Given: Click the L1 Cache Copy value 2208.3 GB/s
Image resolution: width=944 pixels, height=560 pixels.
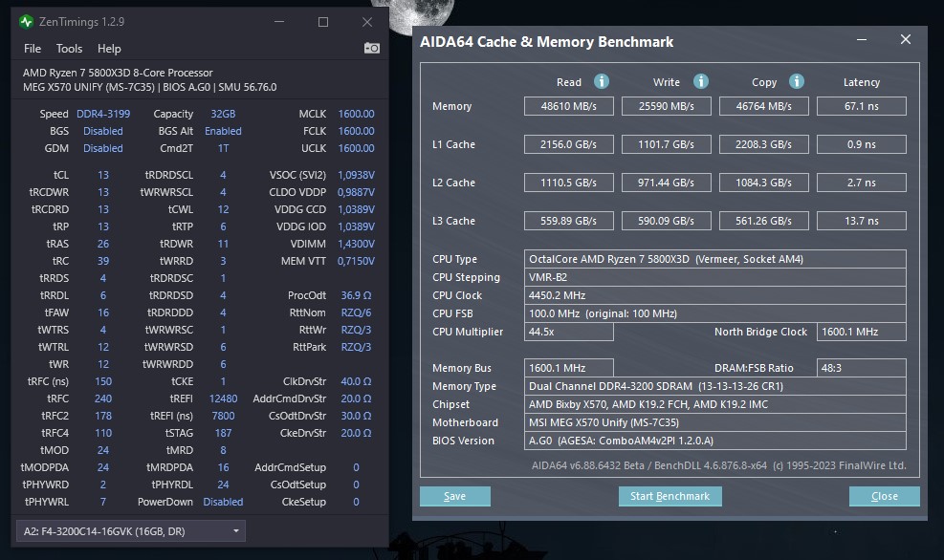Looking at the screenshot, I should tap(764, 144).
